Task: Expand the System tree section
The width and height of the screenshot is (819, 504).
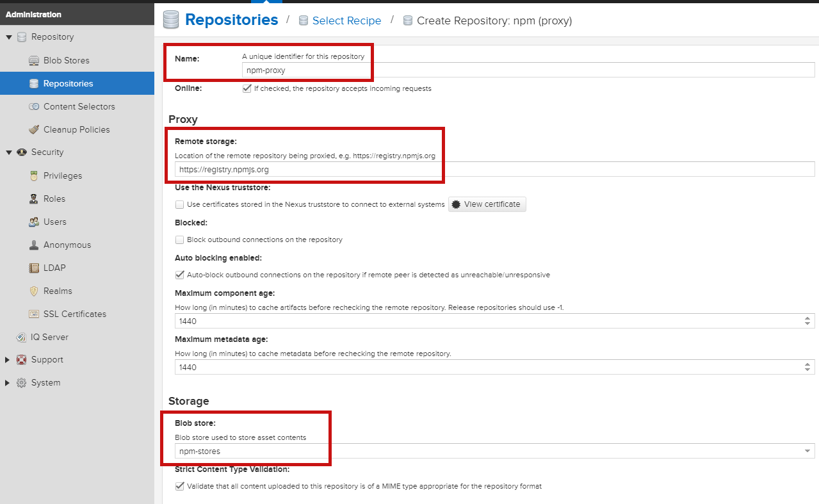Action: click(x=8, y=383)
